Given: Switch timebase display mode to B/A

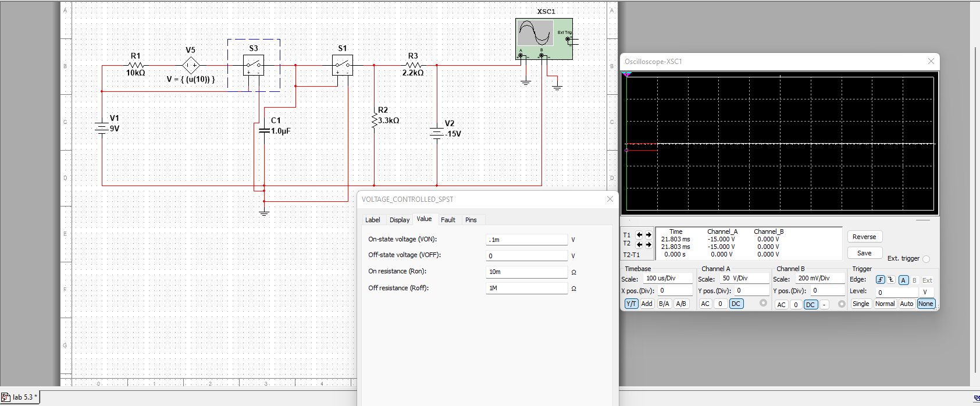Looking at the screenshot, I should [664, 304].
